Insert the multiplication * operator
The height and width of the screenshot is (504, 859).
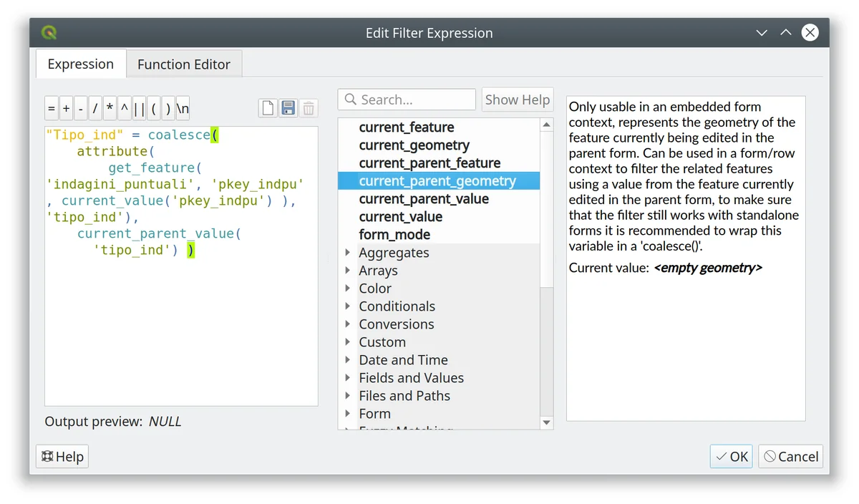[110, 109]
